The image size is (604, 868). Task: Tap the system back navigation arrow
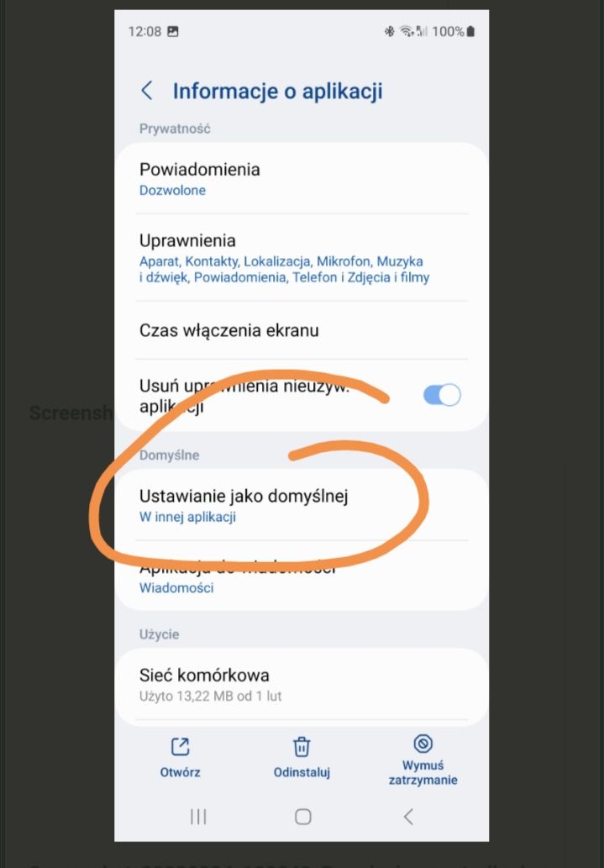[408, 817]
